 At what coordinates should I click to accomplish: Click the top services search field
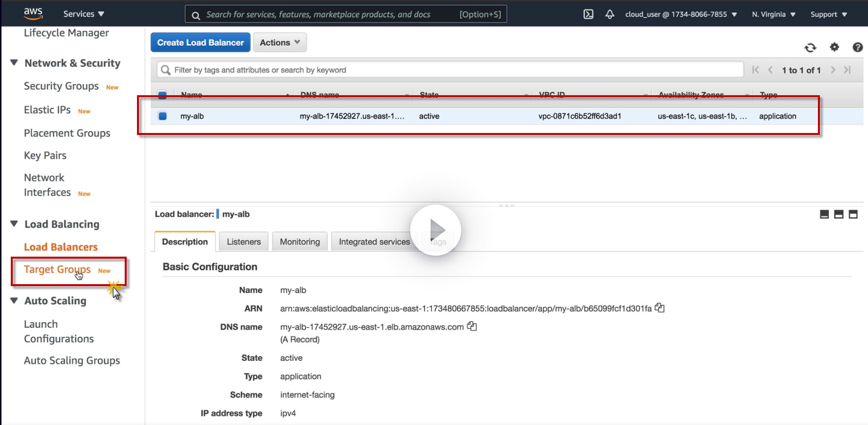pyautogui.click(x=346, y=14)
